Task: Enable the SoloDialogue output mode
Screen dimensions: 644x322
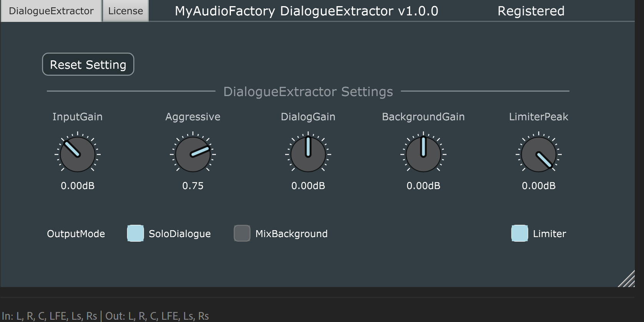Action: click(135, 233)
